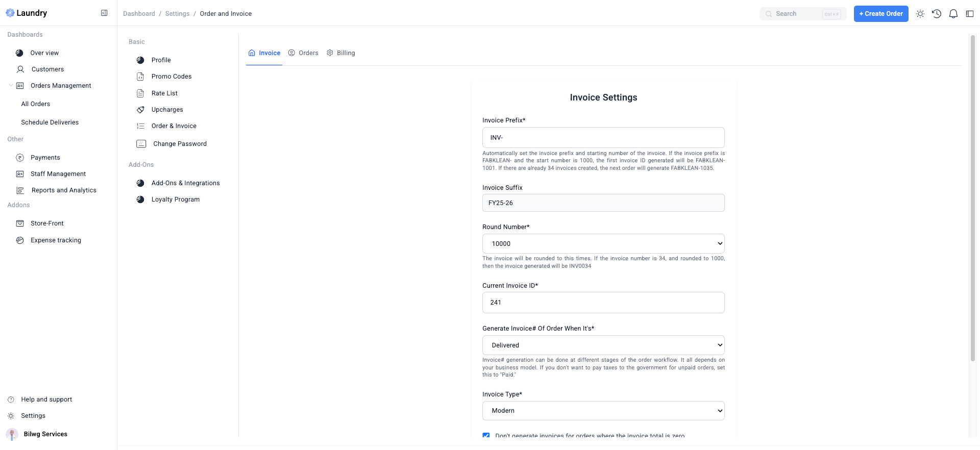This screenshot has width=980, height=450.
Task: Toggle the right panel layout icon
Action: pyautogui.click(x=970, y=14)
